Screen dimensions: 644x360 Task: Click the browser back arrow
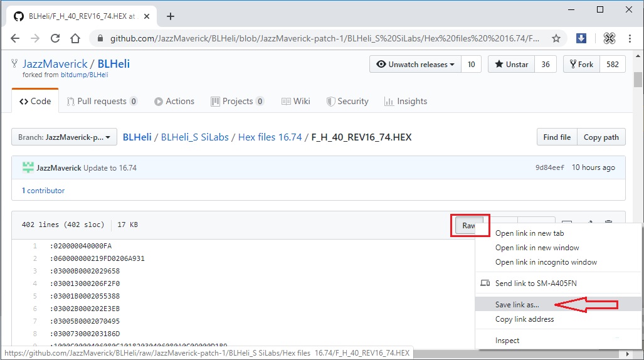coord(15,39)
